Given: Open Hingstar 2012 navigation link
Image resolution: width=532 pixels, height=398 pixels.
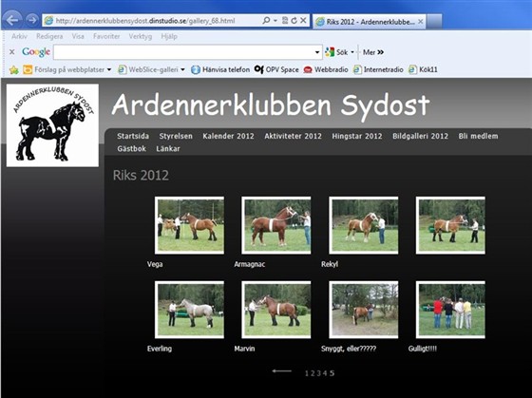Looking at the screenshot, I should click(x=357, y=136).
